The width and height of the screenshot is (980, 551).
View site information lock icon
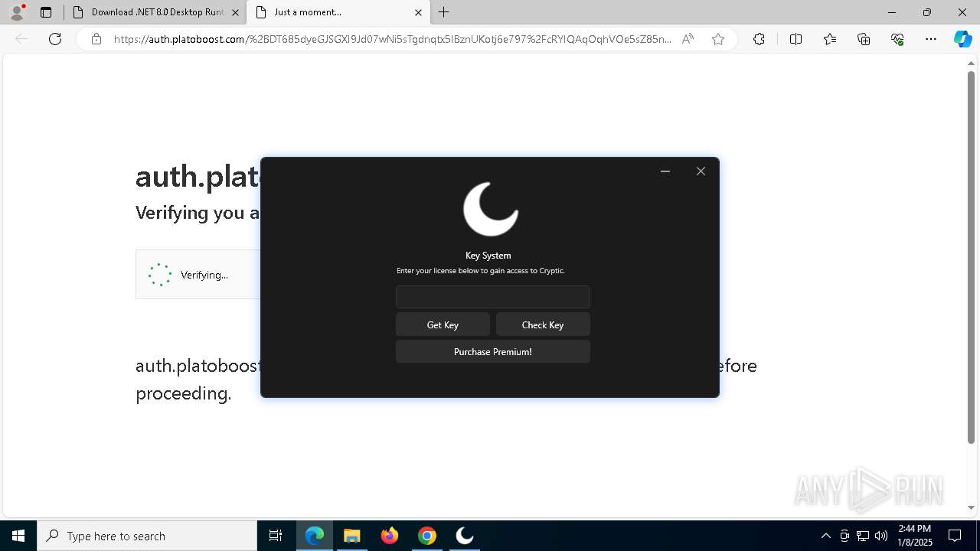tap(96, 39)
